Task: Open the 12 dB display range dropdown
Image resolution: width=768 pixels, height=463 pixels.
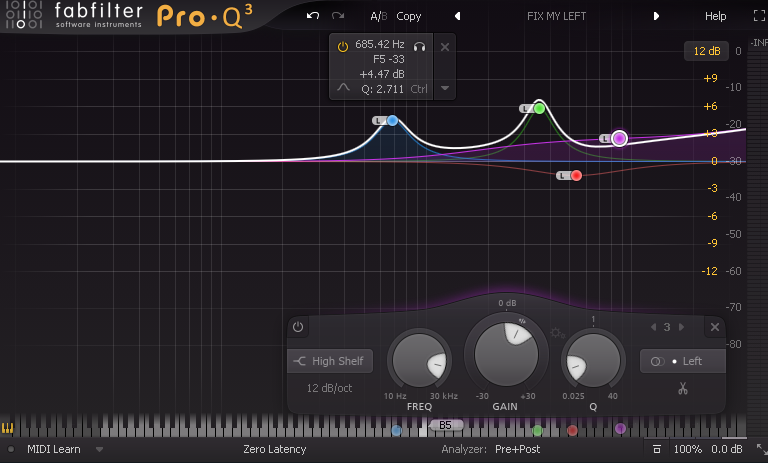Action: (707, 51)
